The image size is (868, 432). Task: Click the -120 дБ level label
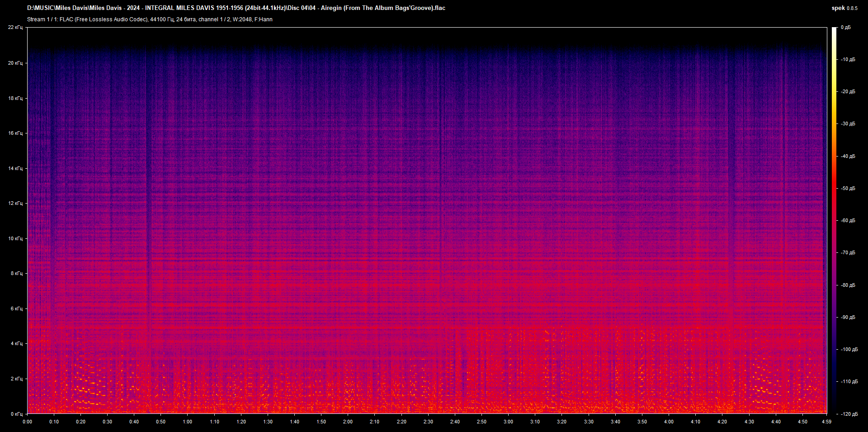click(x=849, y=414)
